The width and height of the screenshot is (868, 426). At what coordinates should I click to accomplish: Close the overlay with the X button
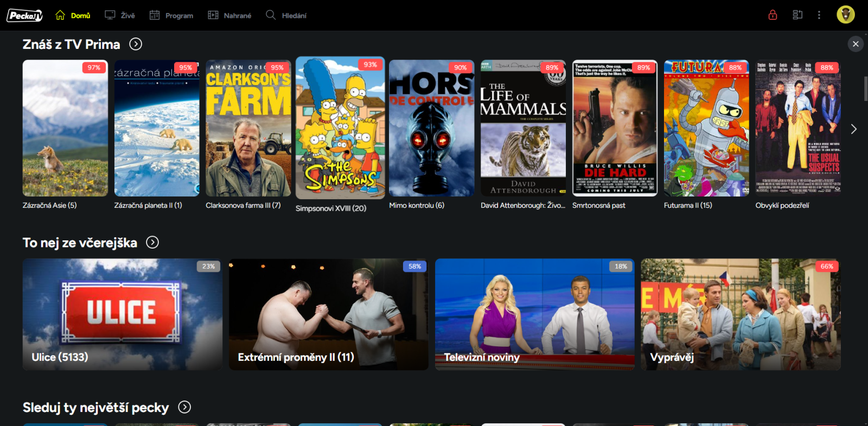point(856,44)
